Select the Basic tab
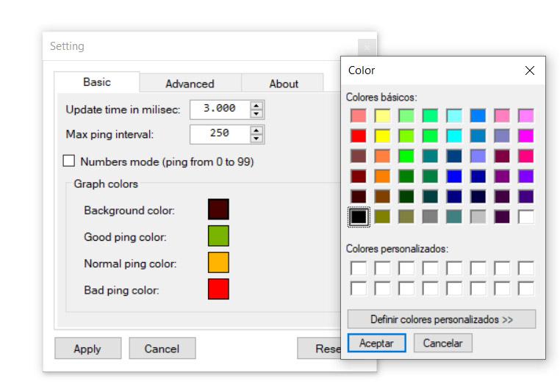560x392 pixels. [x=97, y=82]
